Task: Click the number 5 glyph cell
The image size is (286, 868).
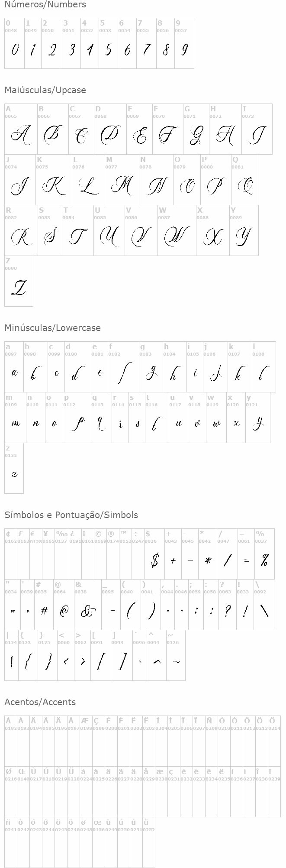Action: [x=108, y=43]
